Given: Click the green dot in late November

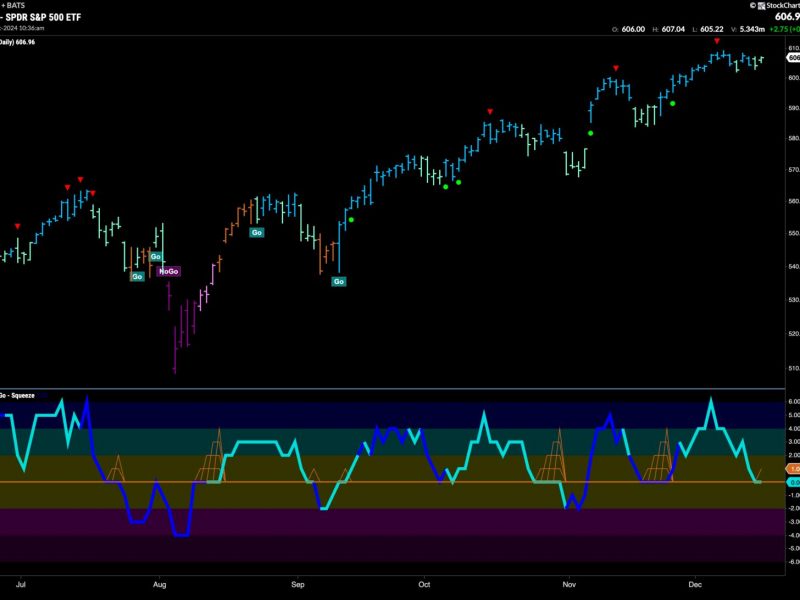Looking at the screenshot, I should point(672,104).
